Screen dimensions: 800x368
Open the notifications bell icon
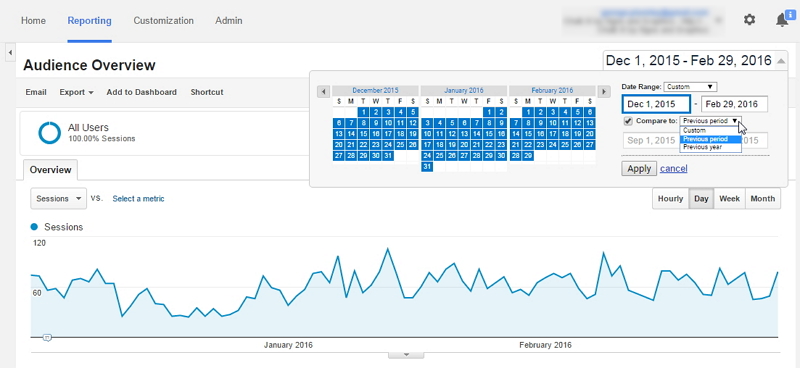(x=782, y=20)
